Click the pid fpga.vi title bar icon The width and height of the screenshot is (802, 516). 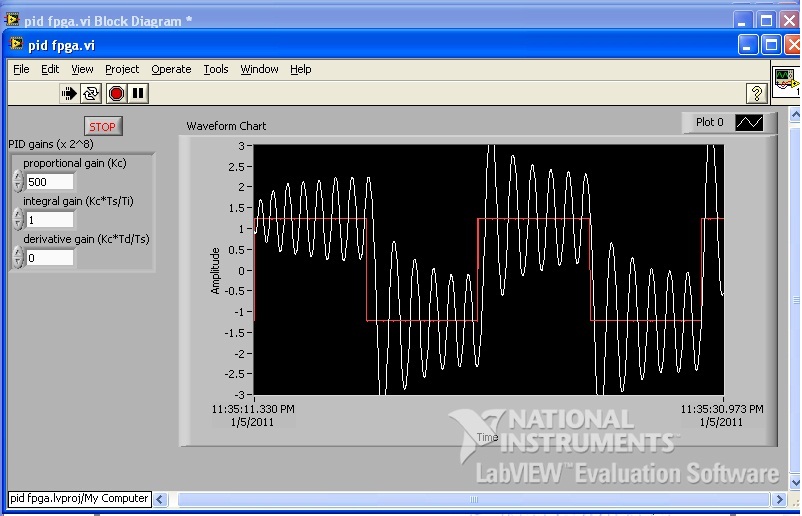(x=16, y=44)
